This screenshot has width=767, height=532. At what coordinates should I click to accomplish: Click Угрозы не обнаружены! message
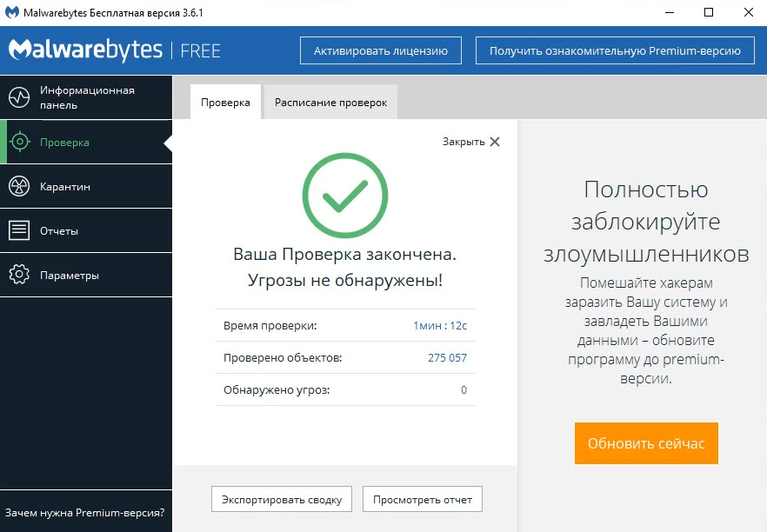pos(345,280)
